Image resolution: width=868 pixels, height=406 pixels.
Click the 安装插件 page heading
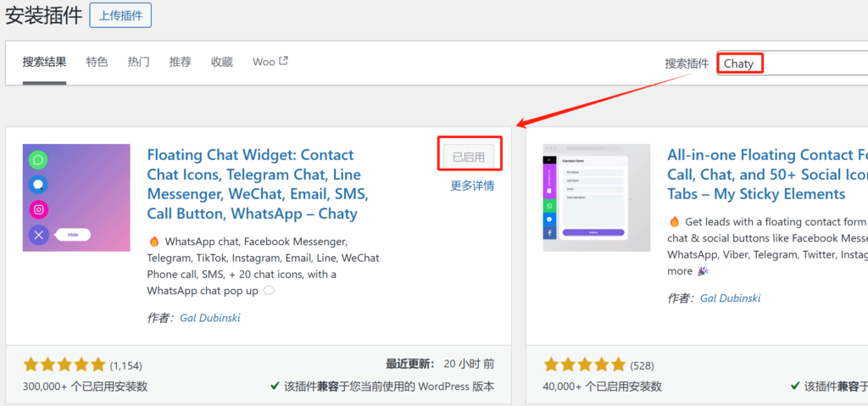43,15
